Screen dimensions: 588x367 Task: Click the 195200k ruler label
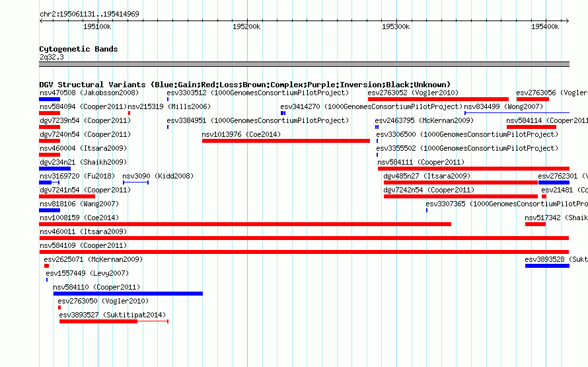click(x=246, y=26)
